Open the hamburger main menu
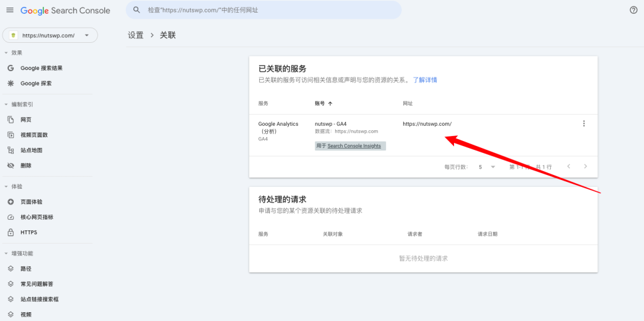This screenshot has height=321, width=644. coord(10,10)
